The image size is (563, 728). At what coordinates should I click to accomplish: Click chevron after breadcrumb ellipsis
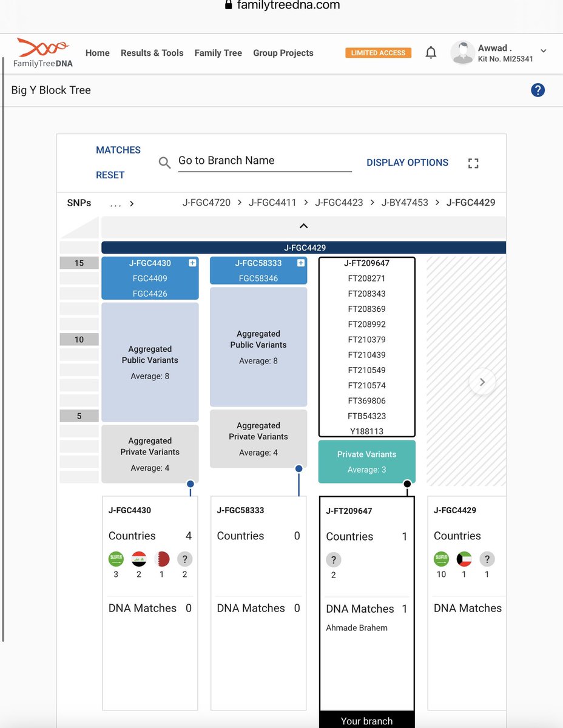(132, 203)
